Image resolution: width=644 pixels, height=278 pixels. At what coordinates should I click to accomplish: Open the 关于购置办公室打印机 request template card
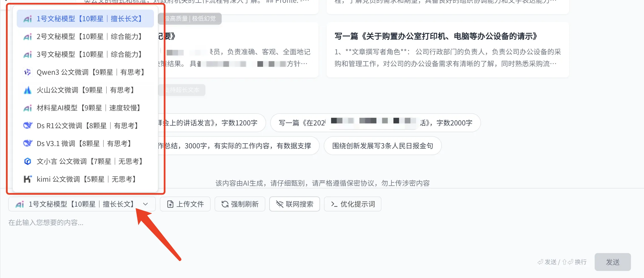point(448,50)
